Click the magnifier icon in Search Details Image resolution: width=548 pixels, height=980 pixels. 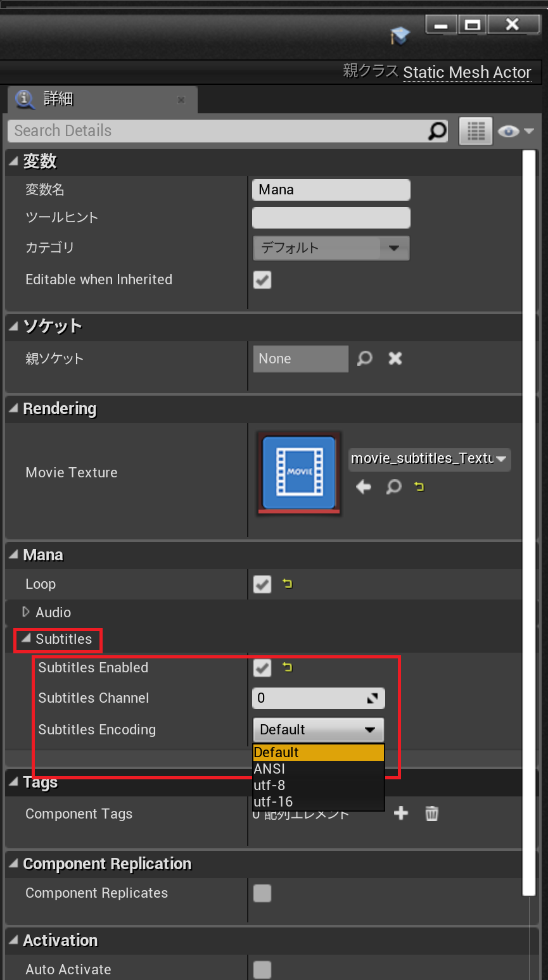coord(437,131)
